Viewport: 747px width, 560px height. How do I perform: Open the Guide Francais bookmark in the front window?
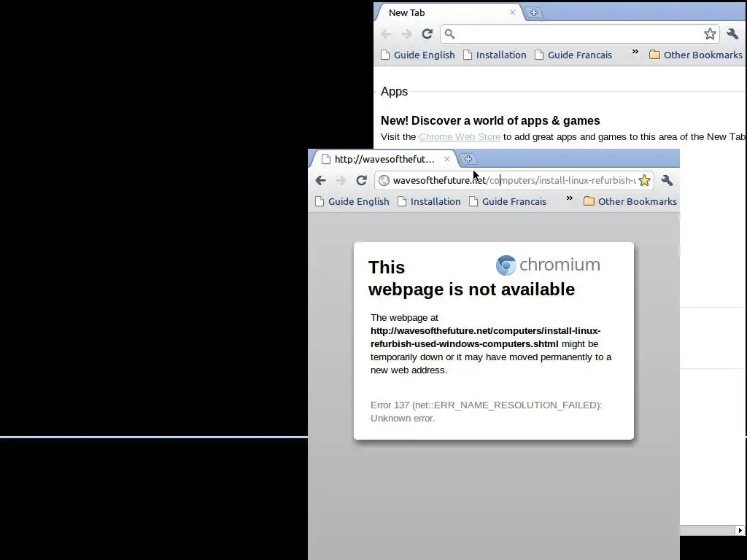tap(508, 201)
